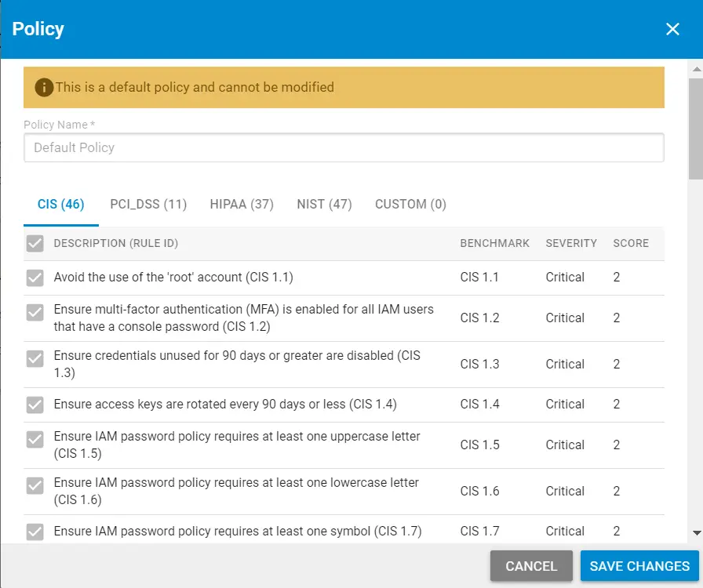Click the scrollbar down arrow

(x=696, y=533)
